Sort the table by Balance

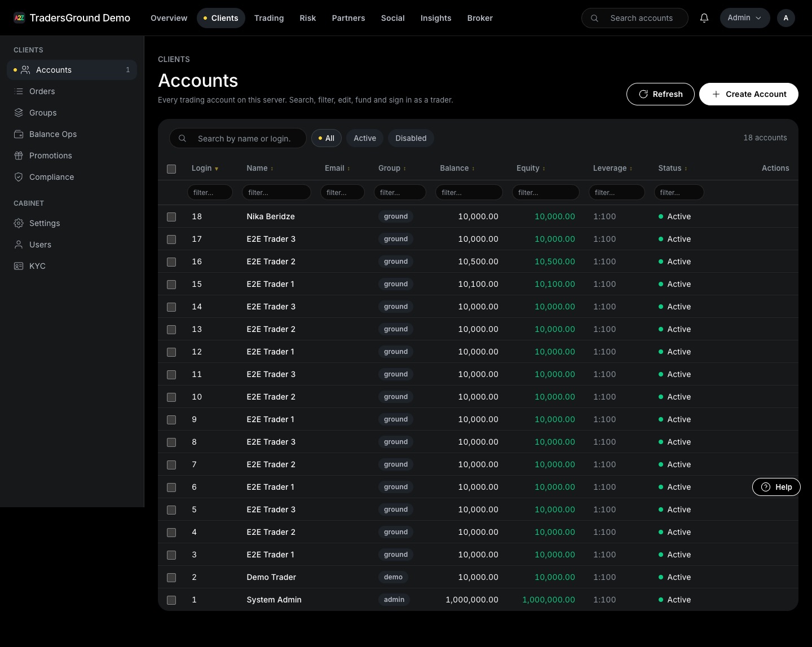click(x=457, y=168)
